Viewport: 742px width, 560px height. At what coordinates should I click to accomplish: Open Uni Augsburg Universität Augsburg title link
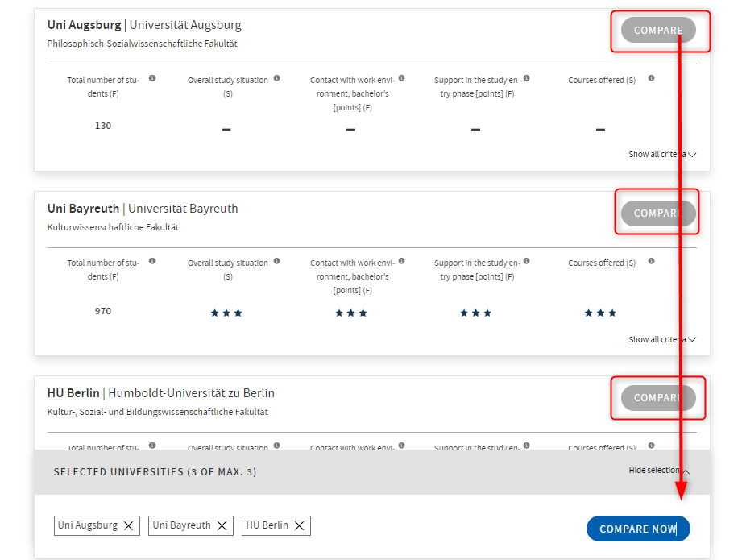(x=144, y=25)
